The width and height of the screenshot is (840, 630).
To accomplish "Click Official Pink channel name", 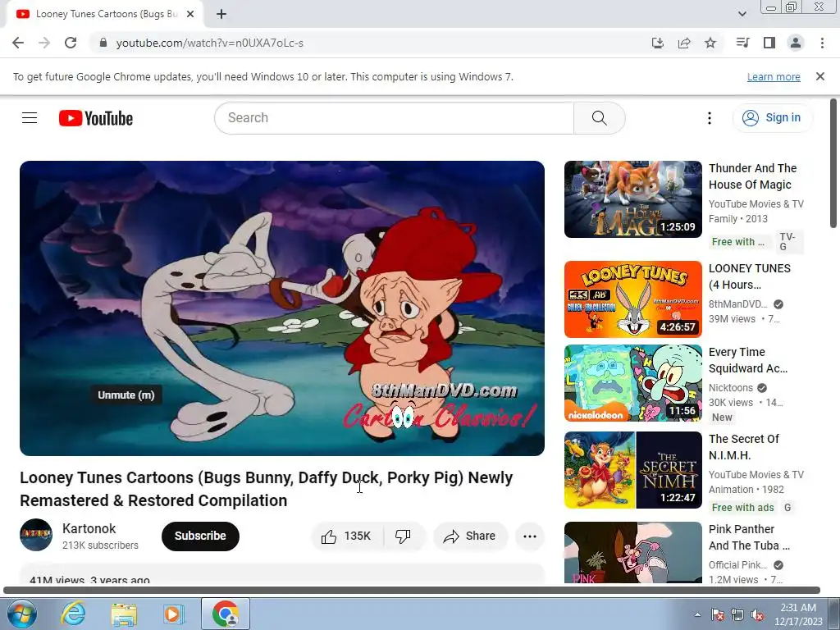I will (x=737, y=565).
